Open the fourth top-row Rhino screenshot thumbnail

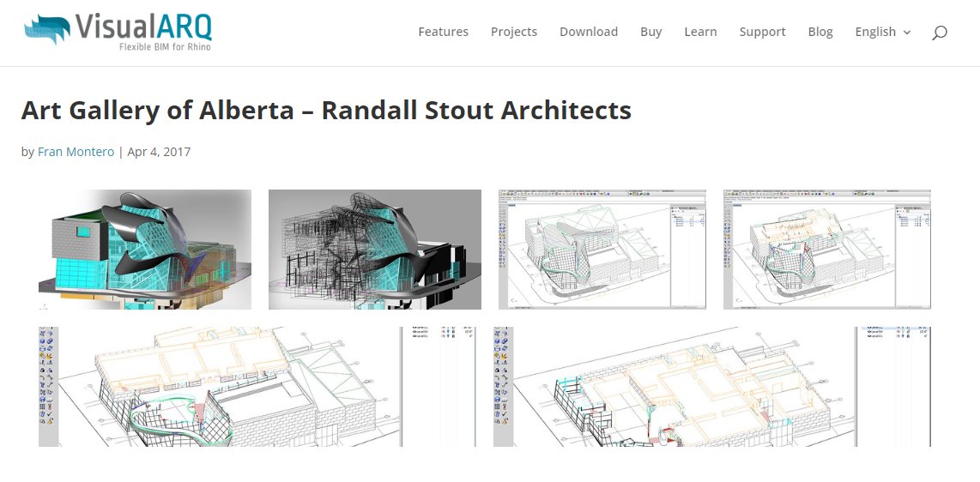827,249
